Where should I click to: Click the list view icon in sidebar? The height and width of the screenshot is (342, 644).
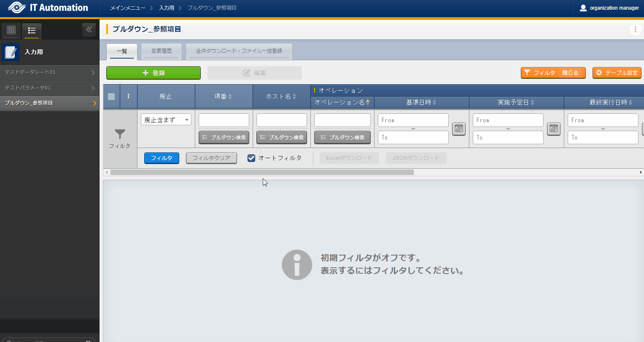tap(32, 30)
